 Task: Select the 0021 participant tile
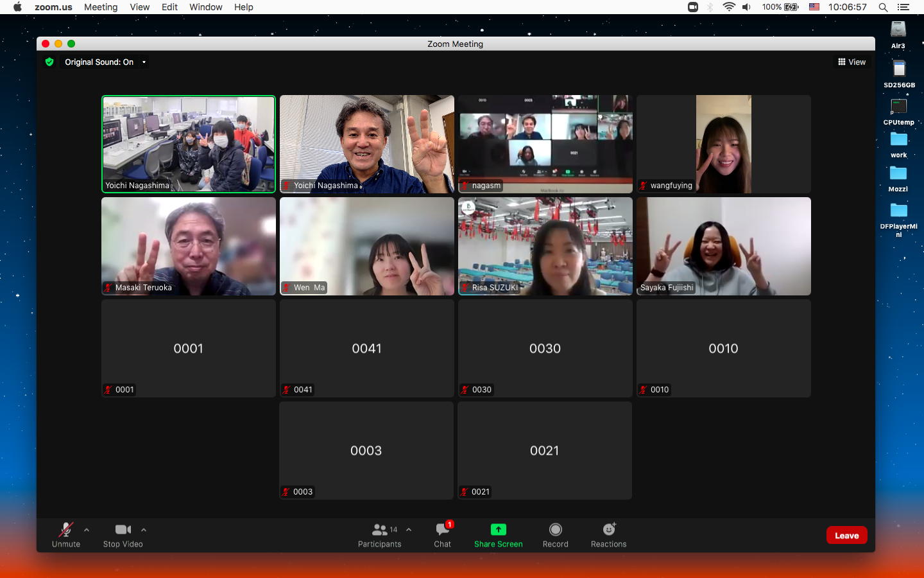545,450
